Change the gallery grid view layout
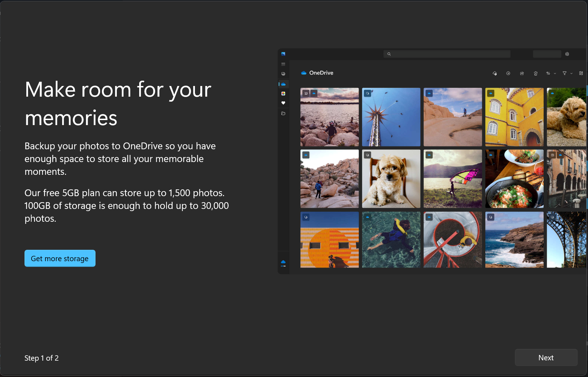The width and height of the screenshot is (588, 377). [581, 73]
